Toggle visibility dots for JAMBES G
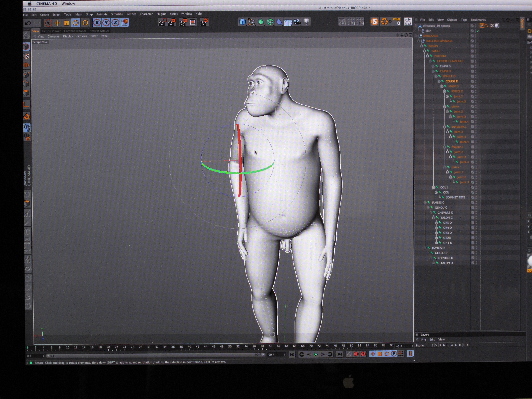The image size is (532, 399). point(475,203)
